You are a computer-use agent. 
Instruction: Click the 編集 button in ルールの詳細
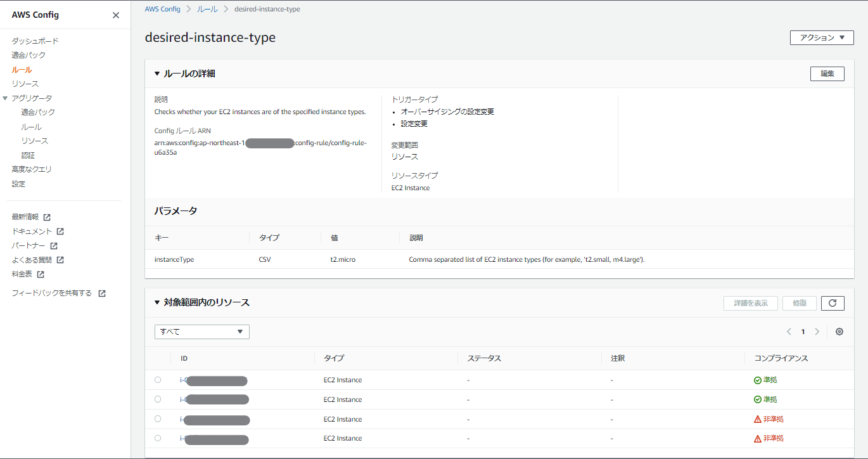[x=827, y=74]
